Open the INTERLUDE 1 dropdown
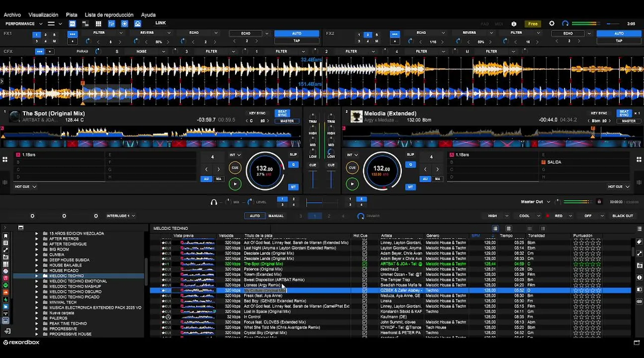This screenshot has width=644, height=358. pos(120,216)
